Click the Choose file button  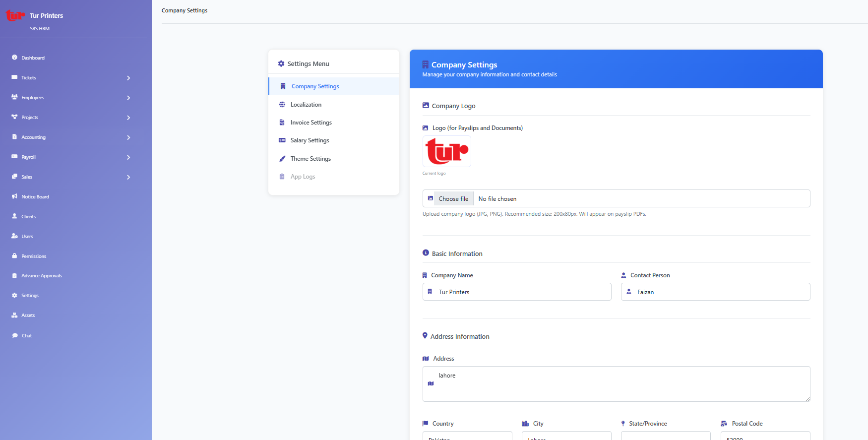(453, 198)
